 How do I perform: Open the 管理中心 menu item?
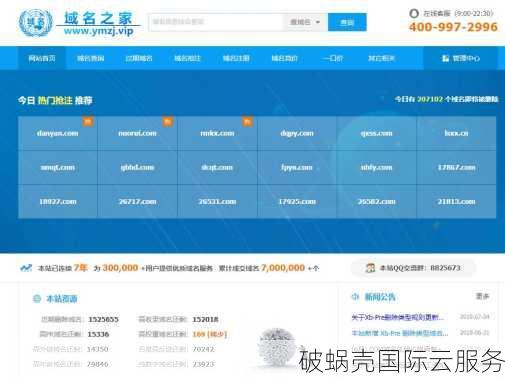click(x=461, y=58)
